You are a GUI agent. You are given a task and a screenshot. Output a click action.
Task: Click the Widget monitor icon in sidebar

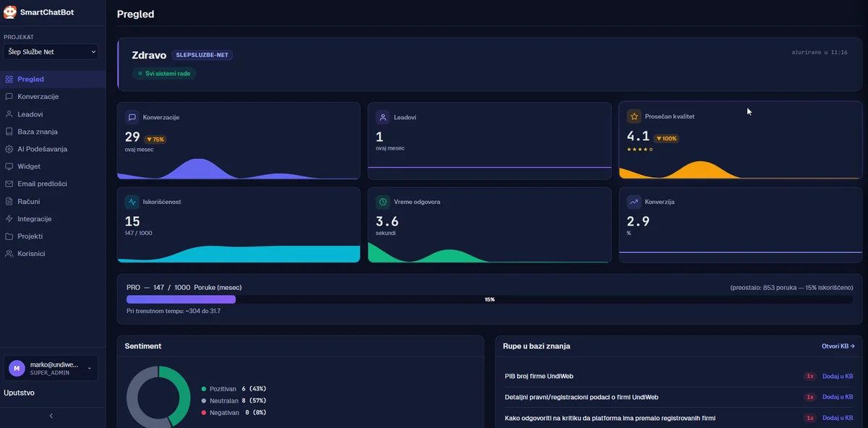pyautogui.click(x=9, y=166)
